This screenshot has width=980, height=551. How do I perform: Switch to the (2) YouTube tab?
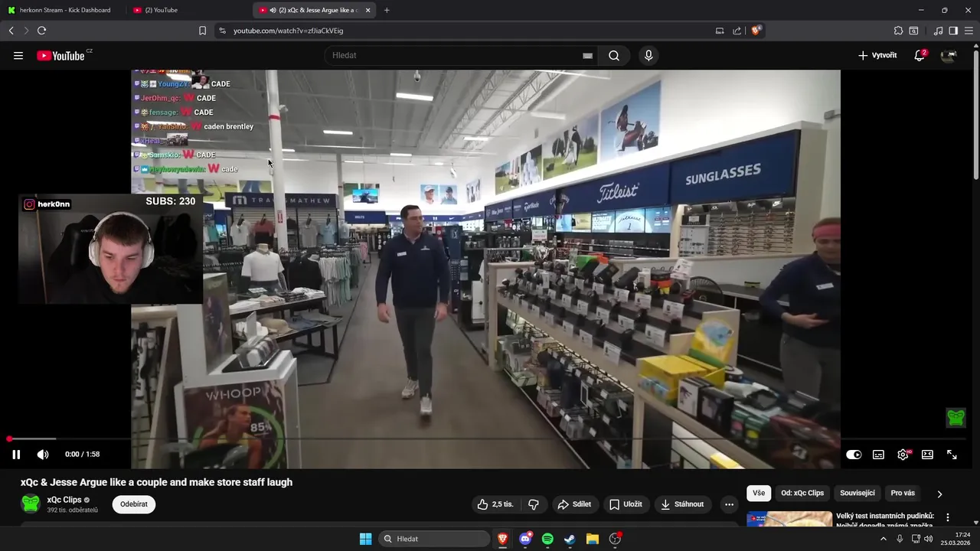[x=188, y=10]
